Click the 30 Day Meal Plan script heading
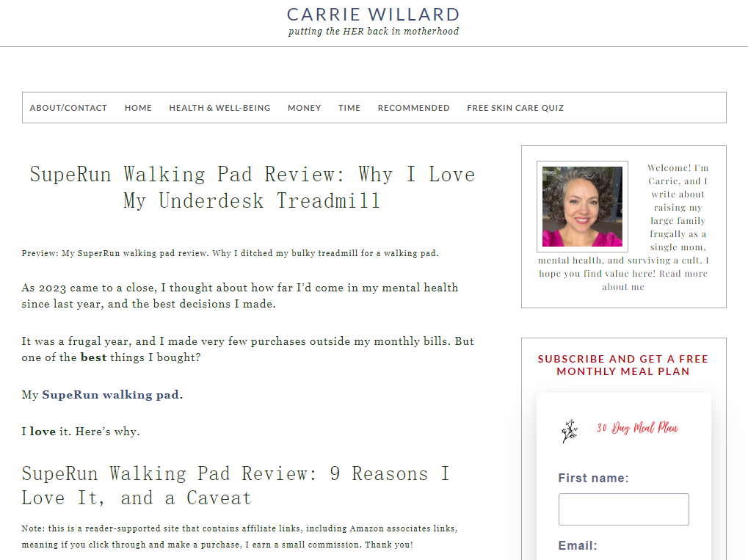The width and height of the screenshot is (748, 560). [x=637, y=427]
